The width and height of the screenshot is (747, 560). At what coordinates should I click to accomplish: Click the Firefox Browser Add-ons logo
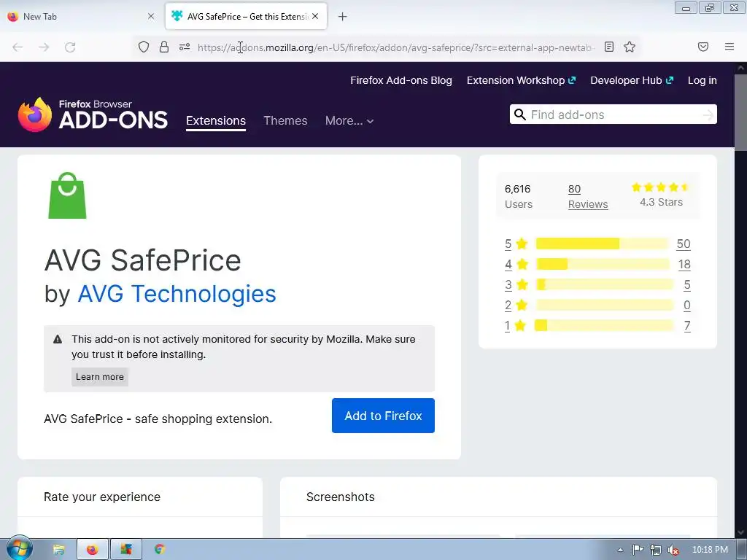(x=93, y=114)
